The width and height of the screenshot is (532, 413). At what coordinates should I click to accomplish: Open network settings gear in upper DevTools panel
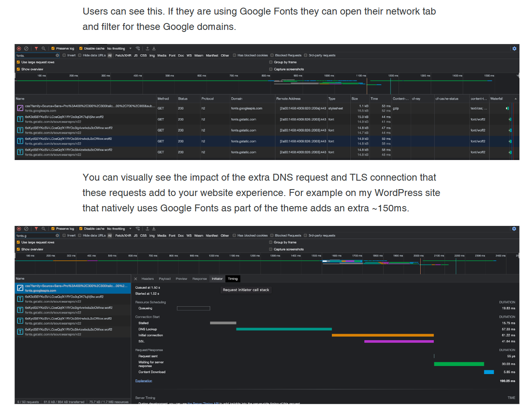[514, 48]
